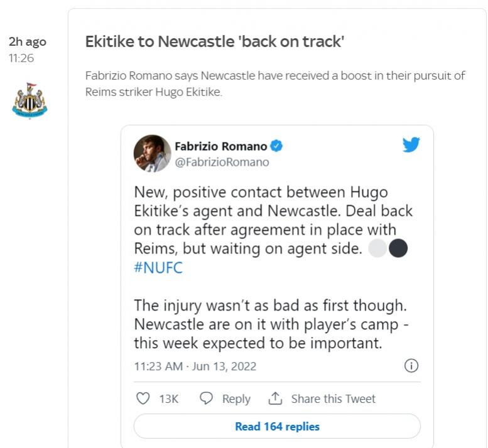Click the blue verified badge
This screenshot has height=448, width=488.
point(276,146)
